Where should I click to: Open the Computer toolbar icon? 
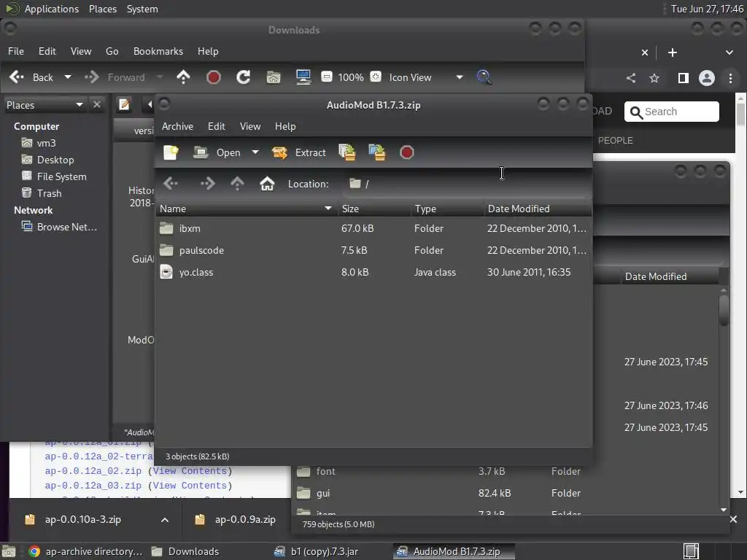[x=303, y=77]
